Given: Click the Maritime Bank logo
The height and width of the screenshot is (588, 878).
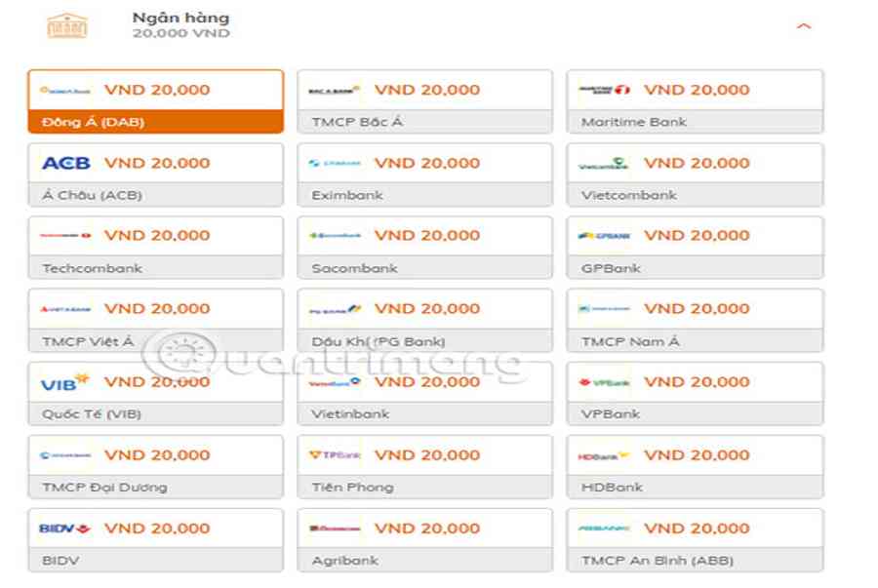Looking at the screenshot, I should 604,90.
